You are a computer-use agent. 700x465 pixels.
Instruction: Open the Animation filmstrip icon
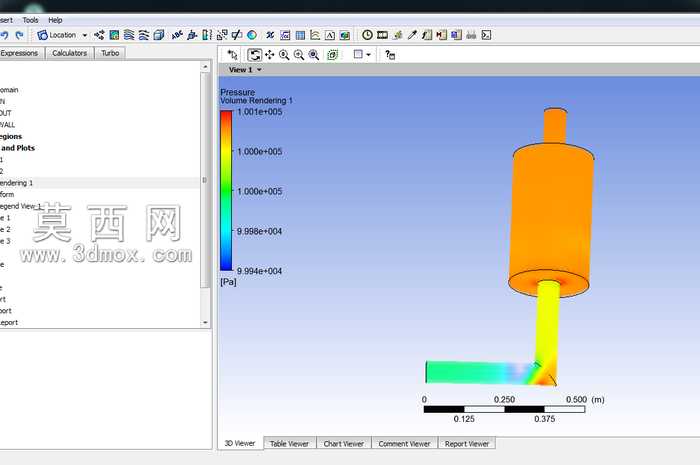click(x=383, y=35)
